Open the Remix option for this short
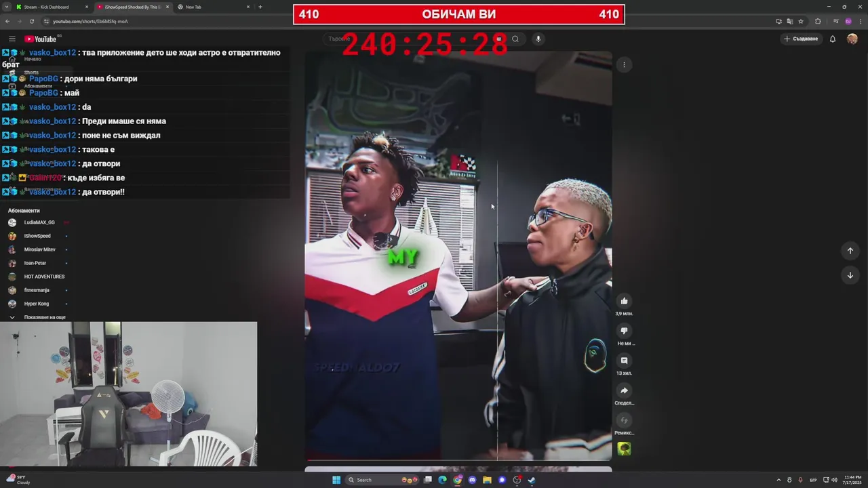Image resolution: width=868 pixels, height=488 pixels. pyautogui.click(x=624, y=420)
